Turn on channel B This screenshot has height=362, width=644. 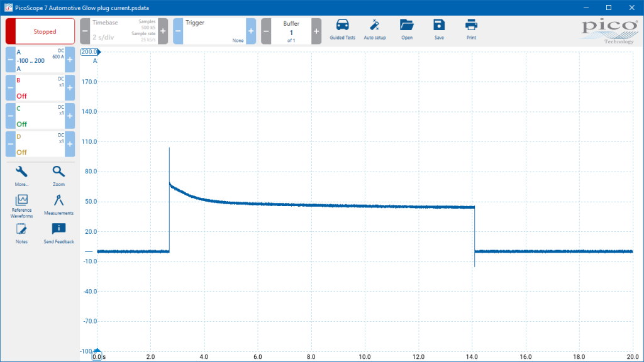tap(40, 88)
